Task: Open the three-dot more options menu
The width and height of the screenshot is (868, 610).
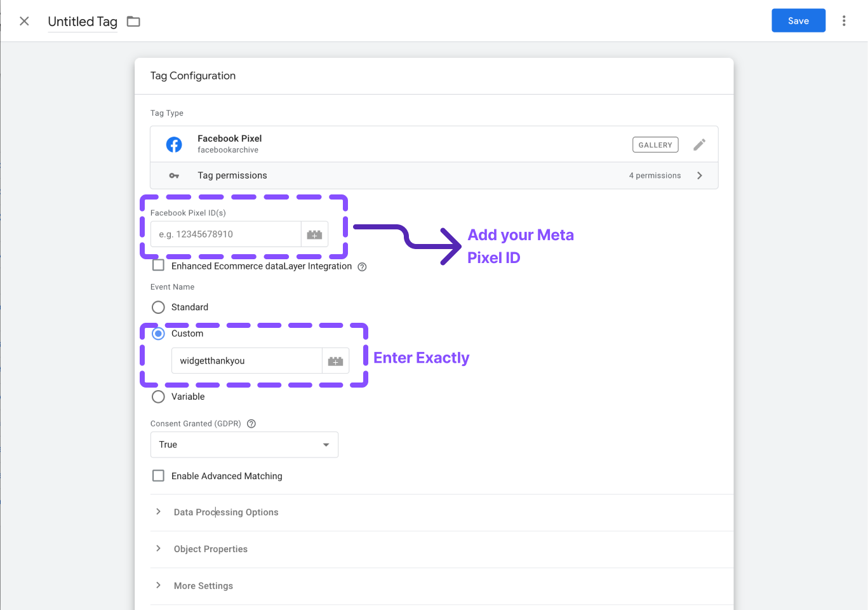Action: coord(844,21)
